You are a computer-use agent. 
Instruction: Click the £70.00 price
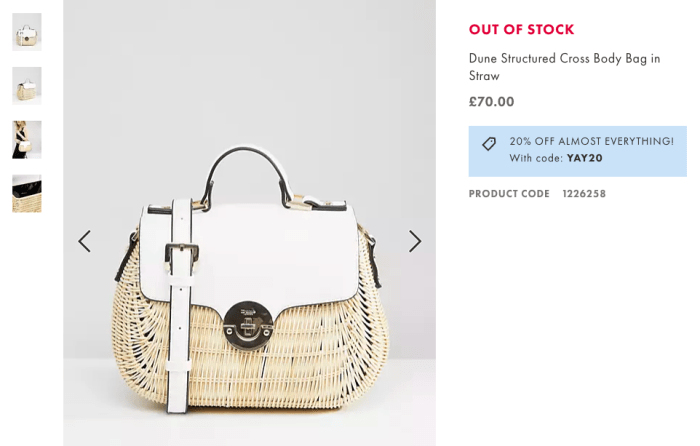(x=492, y=102)
